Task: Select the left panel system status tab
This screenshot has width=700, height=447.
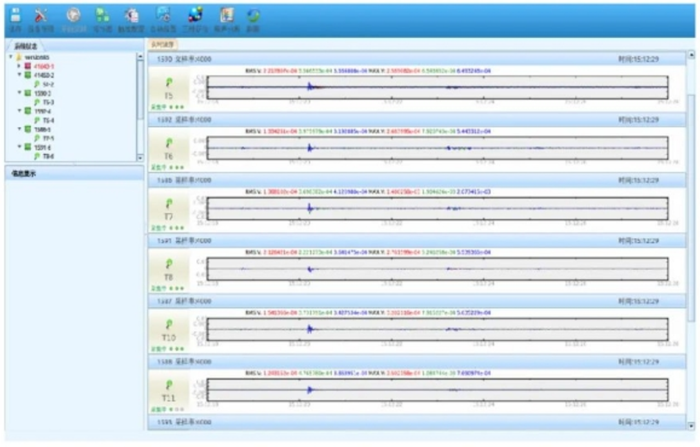Action: point(25,46)
